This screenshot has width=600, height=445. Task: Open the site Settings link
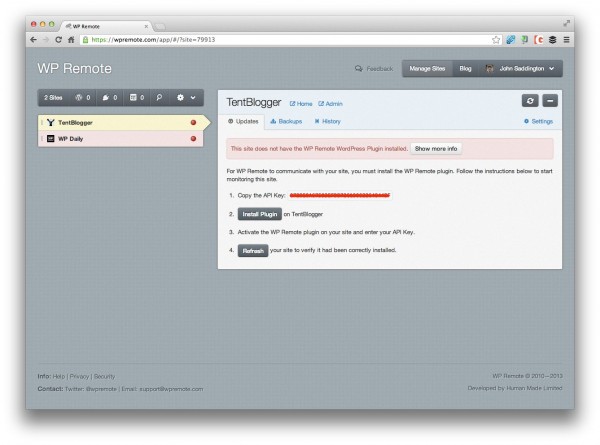pyautogui.click(x=538, y=121)
